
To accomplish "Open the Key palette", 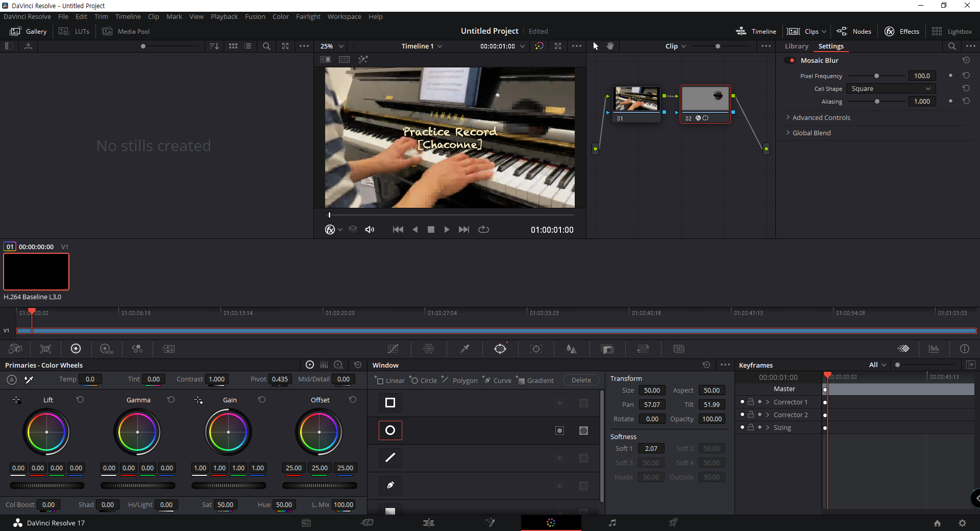I will [607, 349].
